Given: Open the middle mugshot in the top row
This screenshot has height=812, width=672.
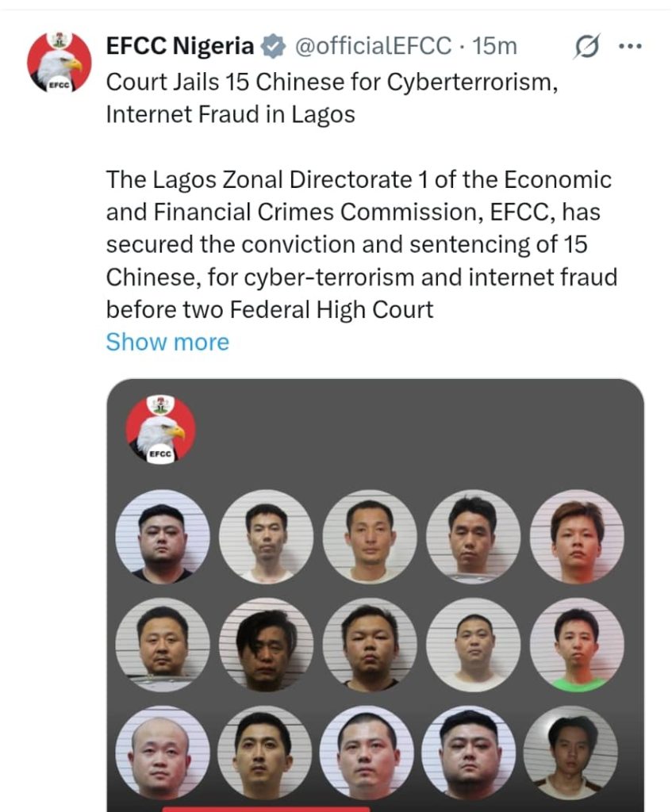Looking at the screenshot, I should click(x=370, y=537).
